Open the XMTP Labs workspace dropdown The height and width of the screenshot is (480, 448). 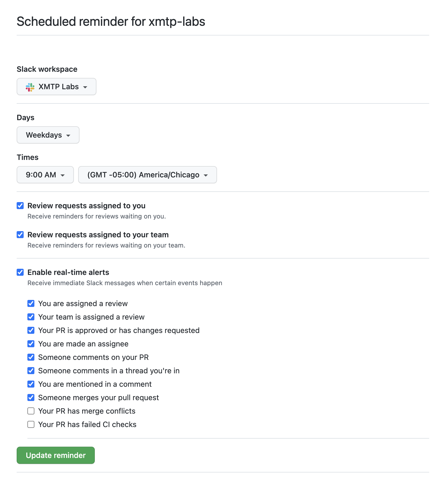(x=56, y=87)
